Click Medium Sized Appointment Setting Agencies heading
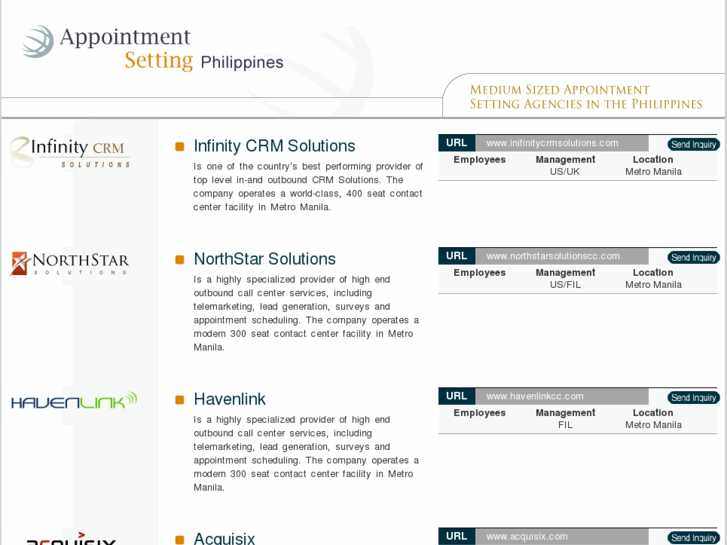The width and height of the screenshot is (727, 545). click(x=586, y=96)
